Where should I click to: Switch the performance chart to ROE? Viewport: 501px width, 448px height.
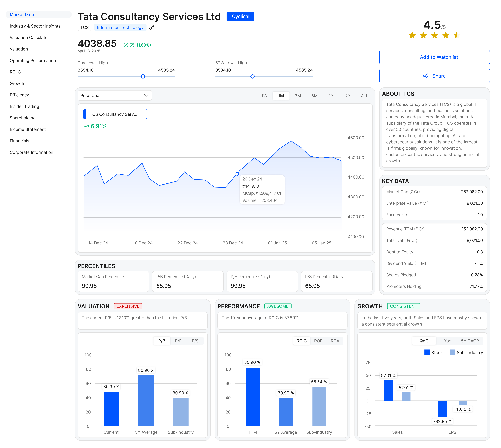[x=318, y=341]
